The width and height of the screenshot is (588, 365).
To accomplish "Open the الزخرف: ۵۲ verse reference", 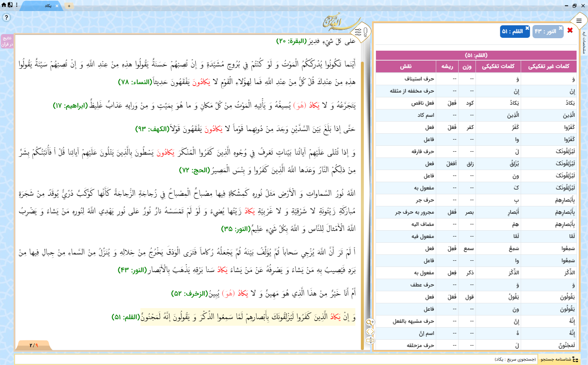I will 190,294.
